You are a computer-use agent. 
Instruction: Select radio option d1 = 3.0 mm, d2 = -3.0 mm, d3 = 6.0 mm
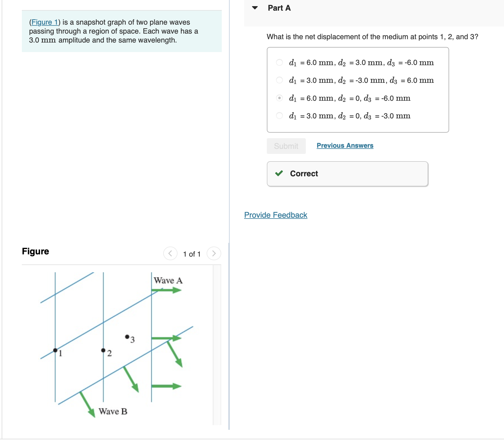point(279,80)
